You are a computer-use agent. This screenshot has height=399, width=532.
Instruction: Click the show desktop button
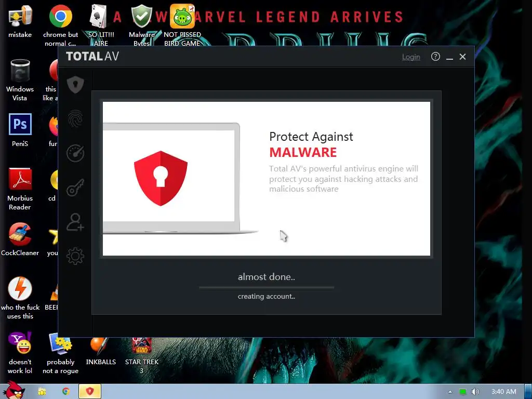pyautogui.click(x=528, y=392)
